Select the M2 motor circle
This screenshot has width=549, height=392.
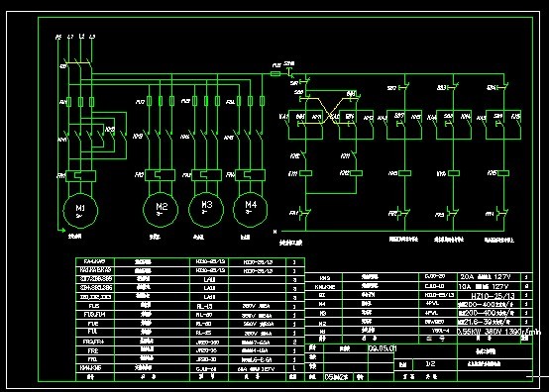coord(161,210)
